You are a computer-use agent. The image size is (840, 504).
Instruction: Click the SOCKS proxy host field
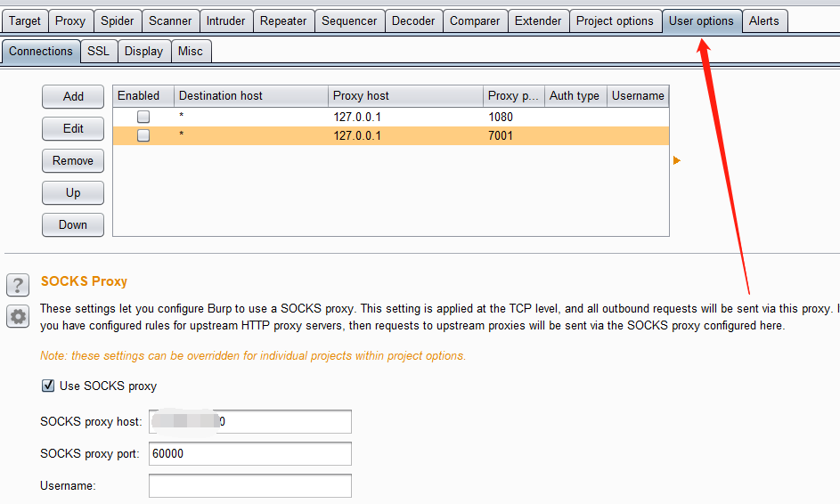250,421
